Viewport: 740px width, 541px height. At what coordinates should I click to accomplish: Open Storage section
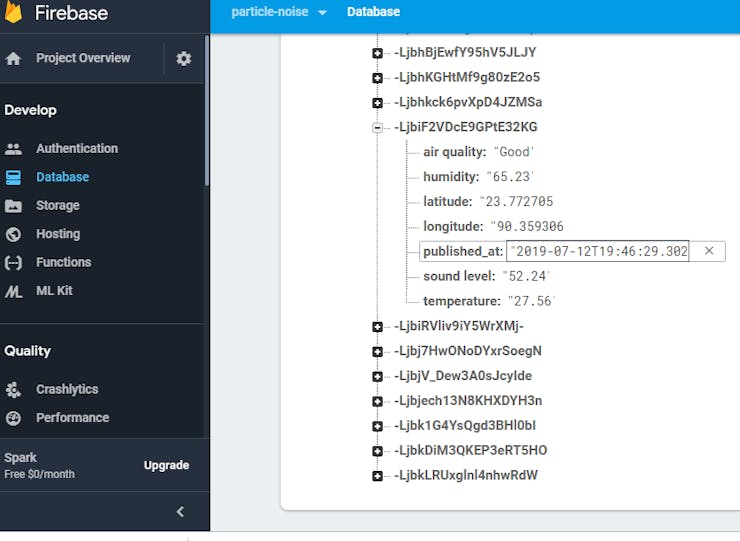pyautogui.click(x=58, y=205)
